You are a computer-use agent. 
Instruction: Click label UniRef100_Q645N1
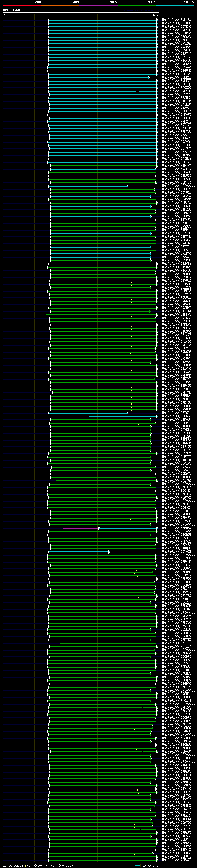click(x=176, y=200)
